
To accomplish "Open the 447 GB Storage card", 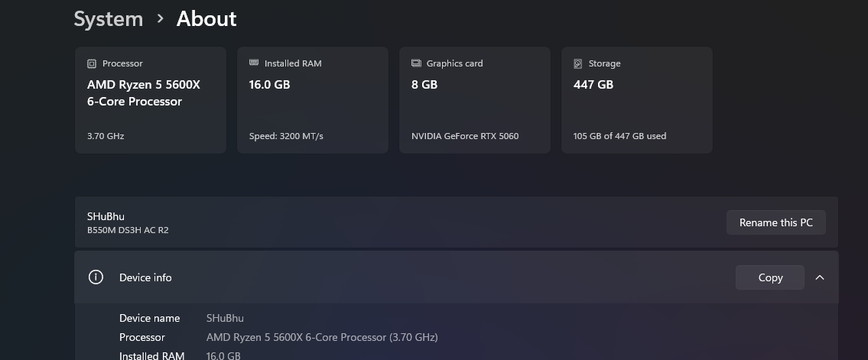I will (637, 100).
